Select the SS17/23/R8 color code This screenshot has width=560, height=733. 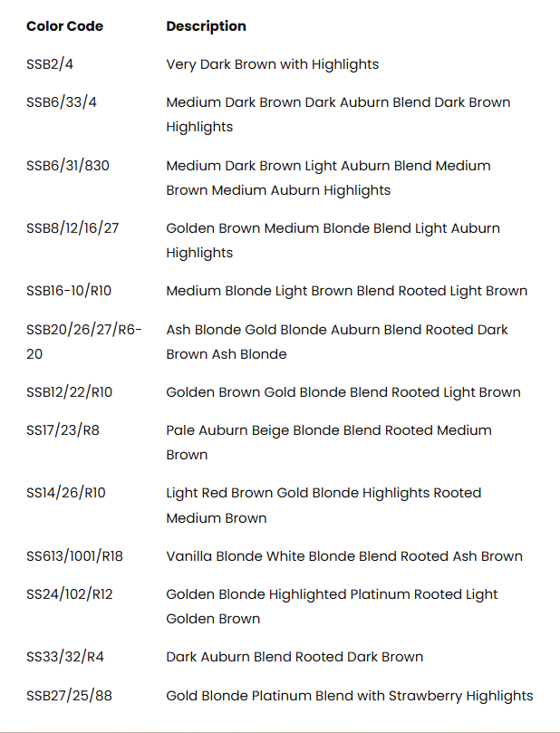[63, 430]
